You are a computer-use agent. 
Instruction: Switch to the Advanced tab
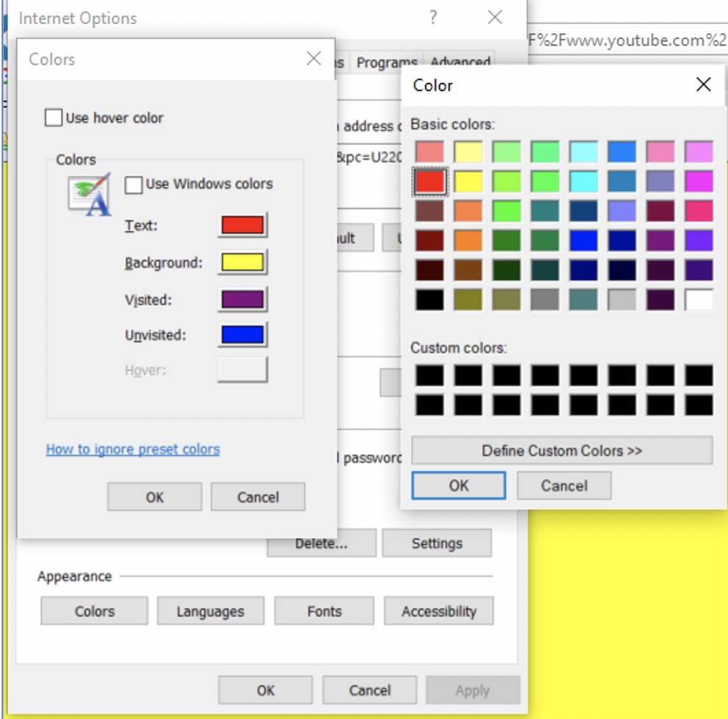point(460,62)
